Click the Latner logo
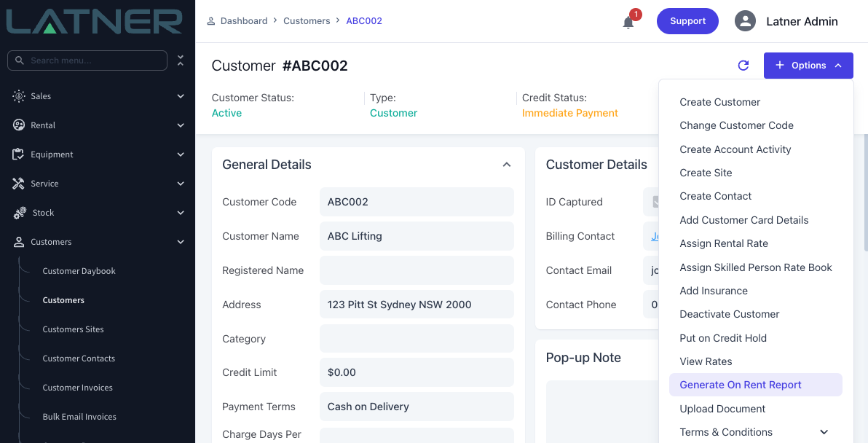 (x=94, y=21)
